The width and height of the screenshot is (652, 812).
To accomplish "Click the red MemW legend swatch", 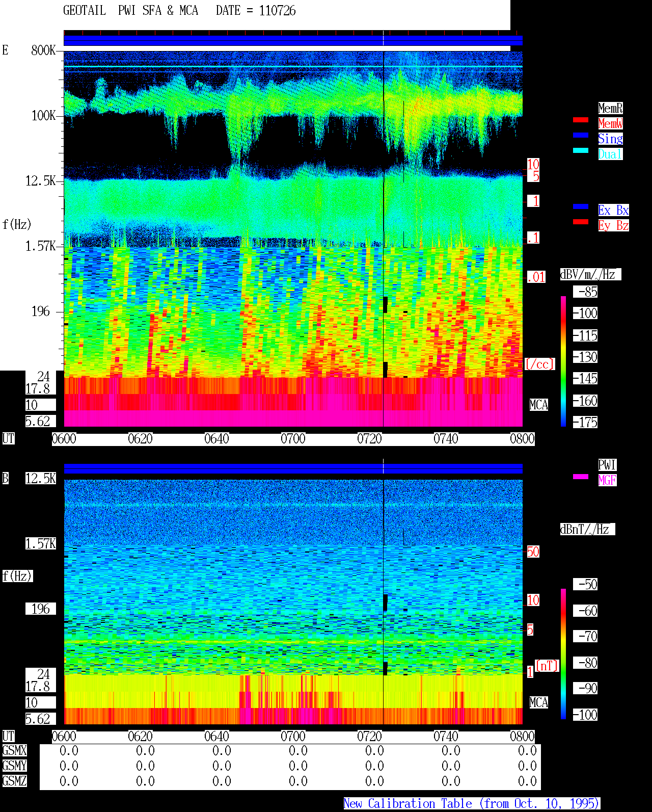I will [x=581, y=120].
